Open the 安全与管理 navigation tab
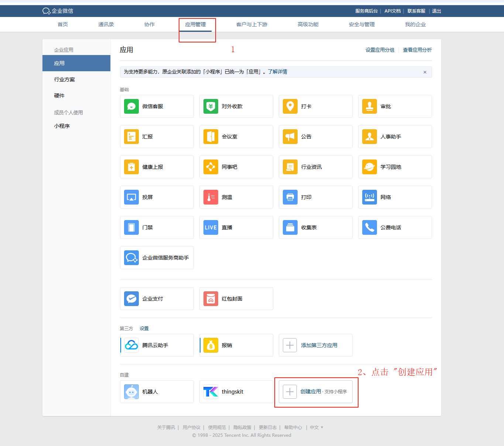Viewport: 504px width, 446px height. click(361, 24)
